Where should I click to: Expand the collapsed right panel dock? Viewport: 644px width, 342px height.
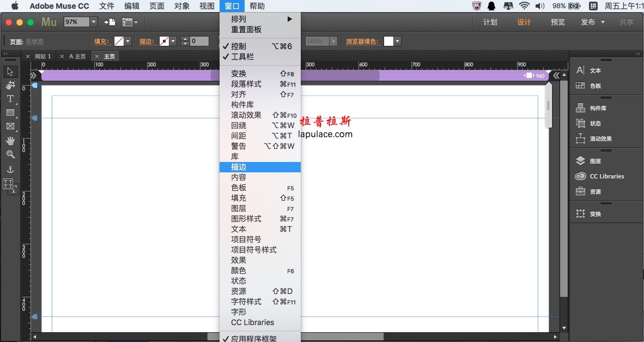(638, 54)
